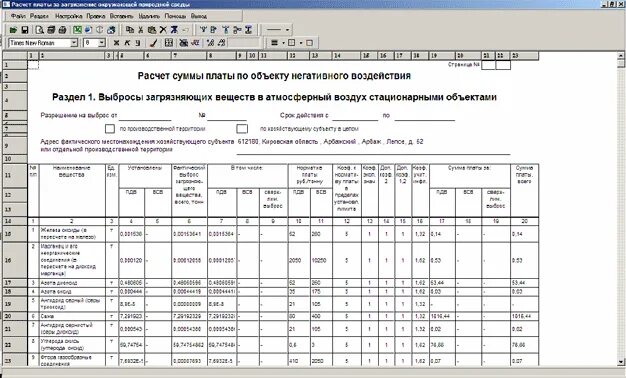Open the Файл menu
This screenshot has width=626, height=378.
pyautogui.click(x=18, y=16)
